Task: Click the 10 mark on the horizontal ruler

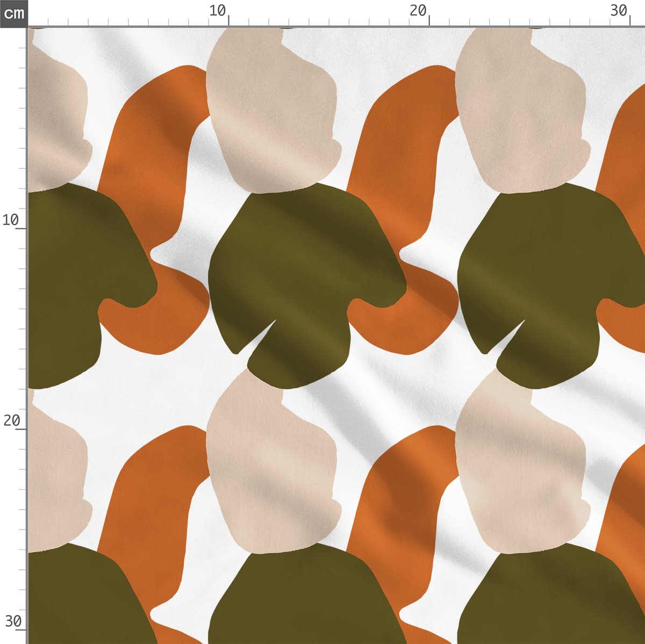Action: tap(218, 11)
